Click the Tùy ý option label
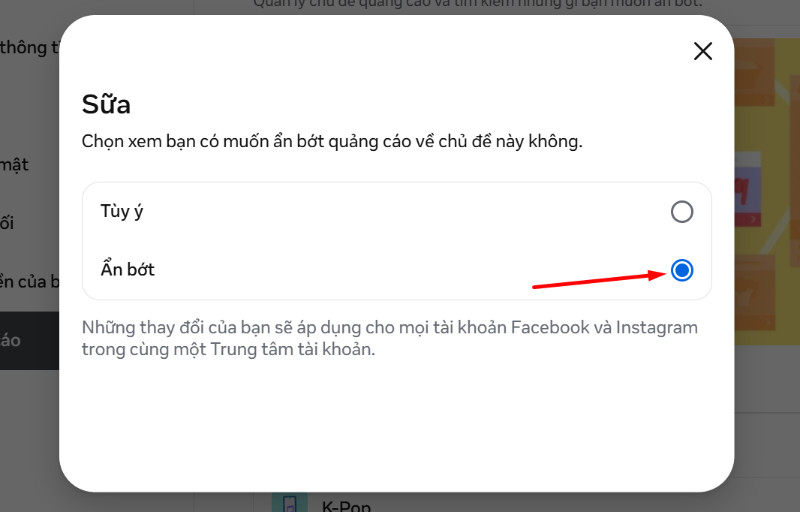 (x=122, y=211)
